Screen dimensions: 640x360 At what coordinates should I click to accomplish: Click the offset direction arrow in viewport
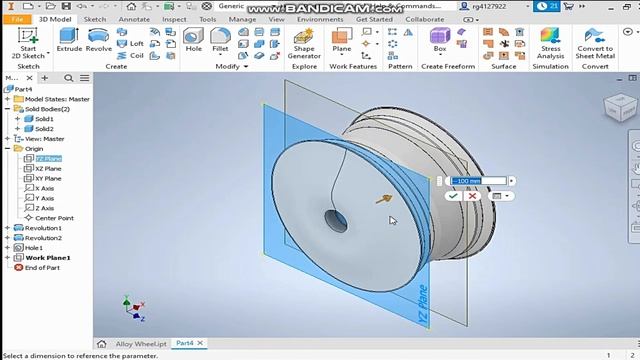[x=384, y=199]
